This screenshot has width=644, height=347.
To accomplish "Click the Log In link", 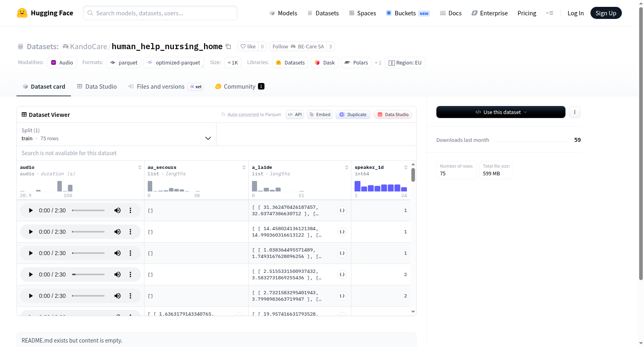I will tap(576, 13).
